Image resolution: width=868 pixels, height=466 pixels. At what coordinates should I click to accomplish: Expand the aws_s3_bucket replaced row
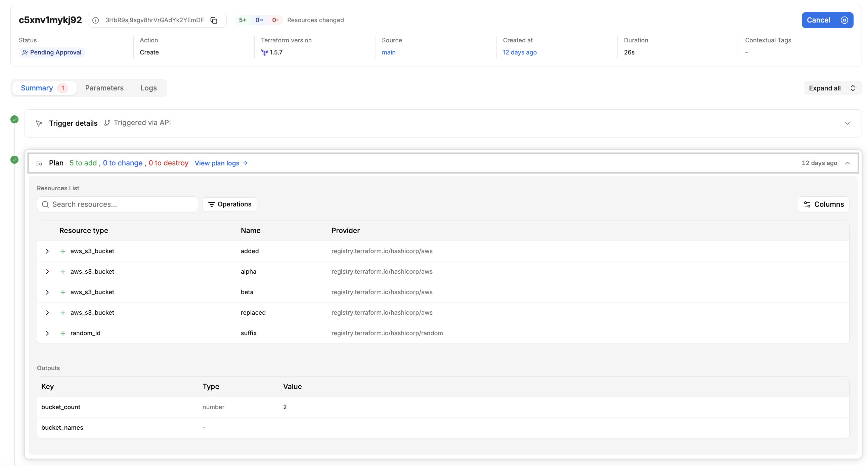coord(47,313)
